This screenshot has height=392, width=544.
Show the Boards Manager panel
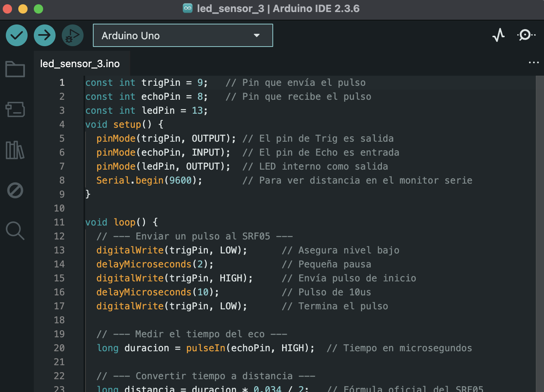click(x=15, y=109)
